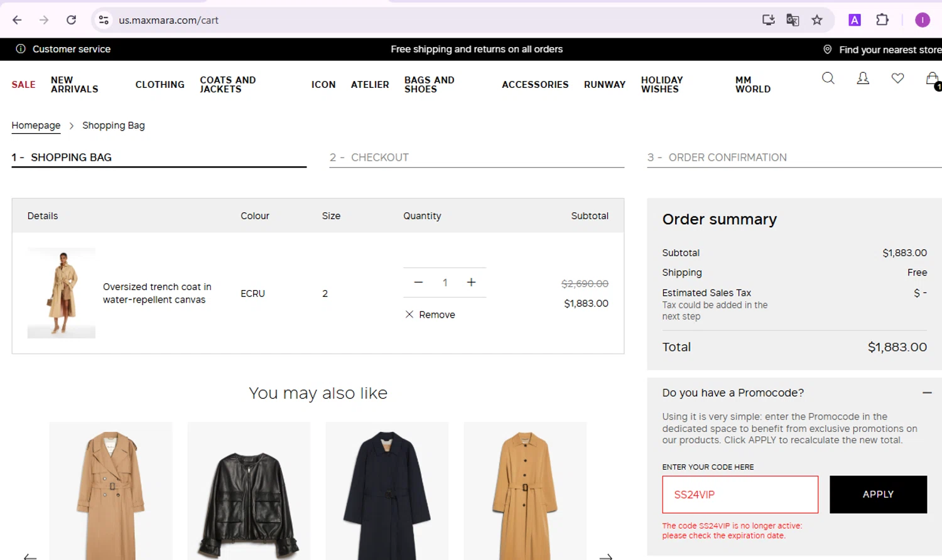This screenshot has height=560, width=942.
Task: Click Find your nearest store link
Action: coord(890,50)
